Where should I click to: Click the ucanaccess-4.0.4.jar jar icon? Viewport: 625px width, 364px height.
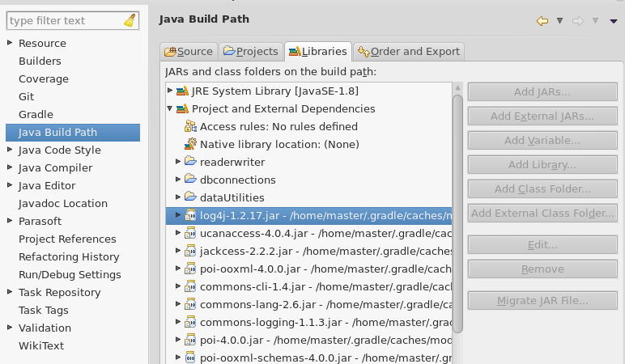coord(190,233)
